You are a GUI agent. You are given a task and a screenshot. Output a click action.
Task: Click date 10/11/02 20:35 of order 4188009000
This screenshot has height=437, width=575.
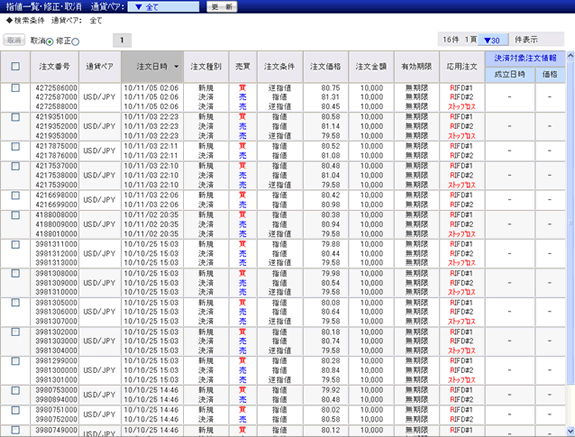(151, 224)
